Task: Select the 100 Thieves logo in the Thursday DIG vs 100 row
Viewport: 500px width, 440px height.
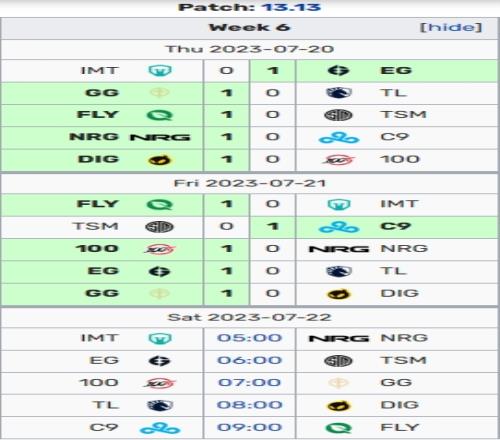Action: click(x=338, y=160)
